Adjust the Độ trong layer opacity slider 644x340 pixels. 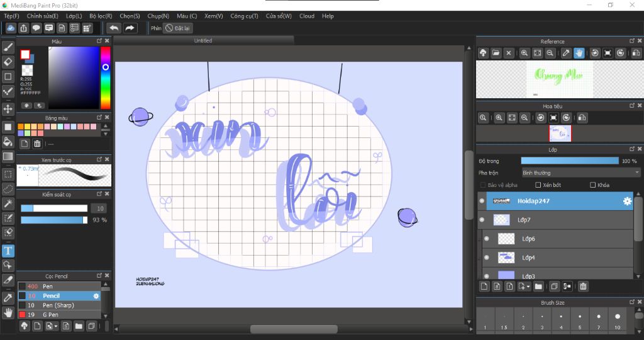570,161
